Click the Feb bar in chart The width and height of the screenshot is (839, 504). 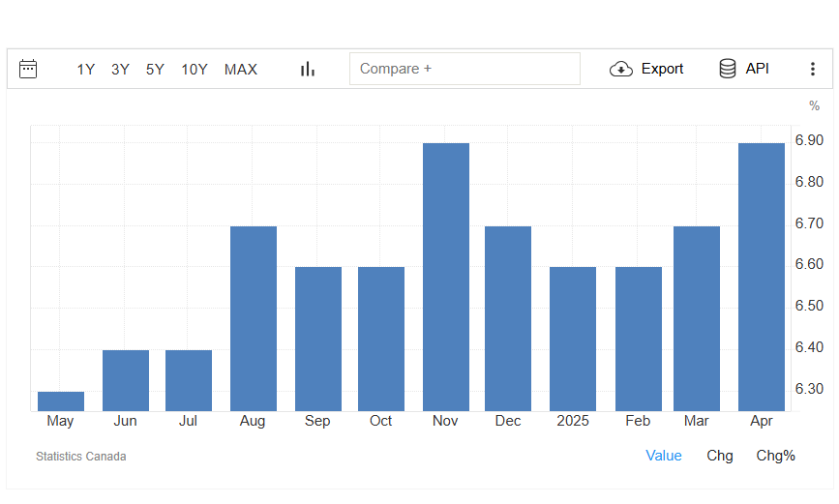(x=639, y=339)
